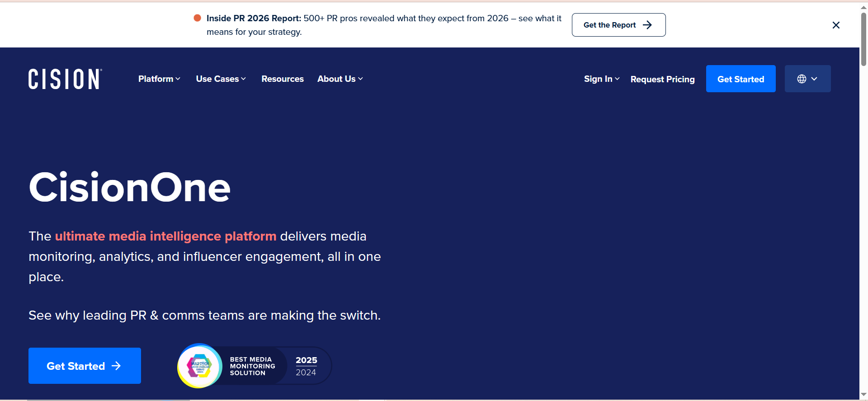Open the Sign In dropdown
This screenshot has height=401, width=868.
click(x=602, y=79)
